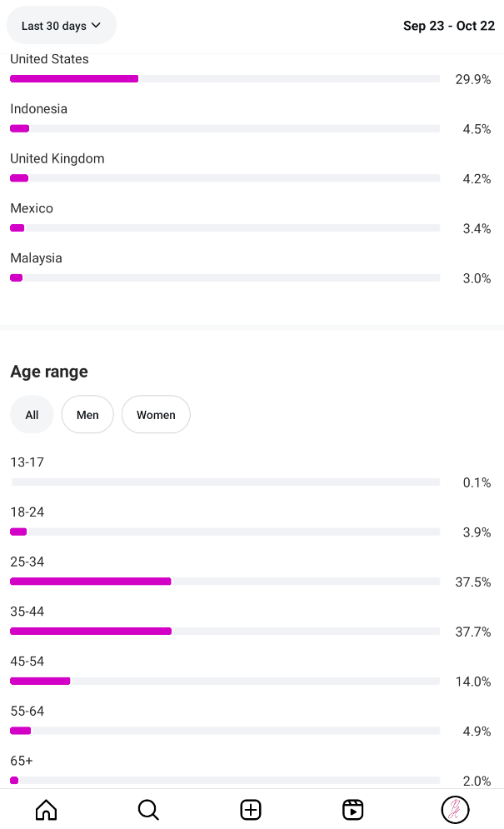Click the chevron beside Last 30 days
The height and width of the screenshot is (829, 504).
(x=96, y=26)
